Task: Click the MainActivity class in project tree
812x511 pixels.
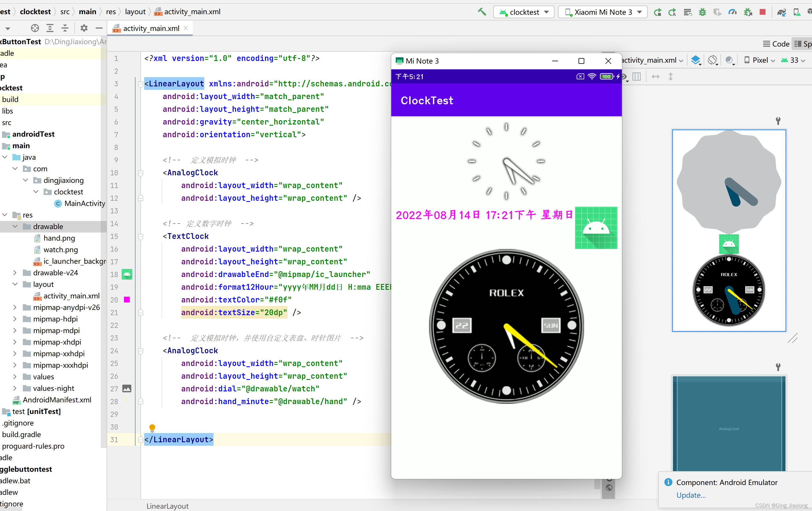Action: click(84, 203)
